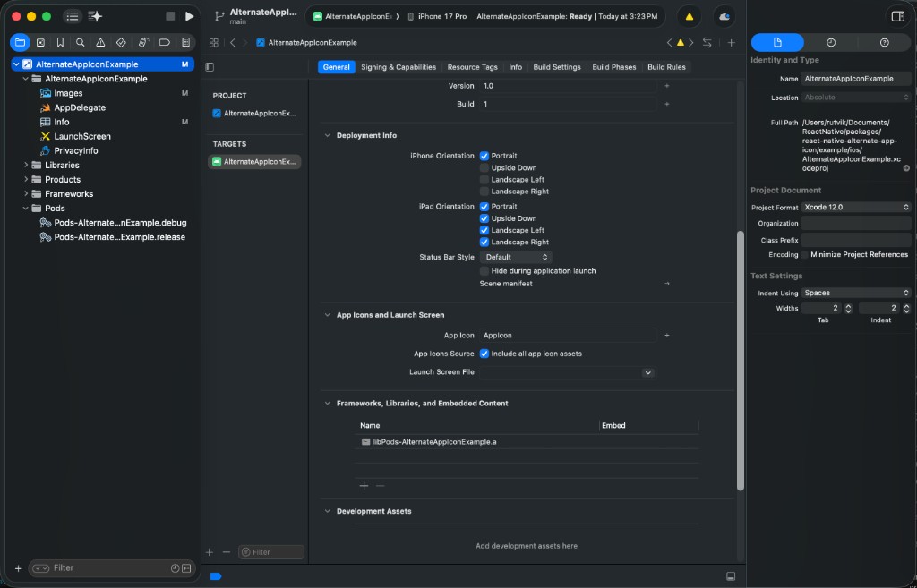
Task: Collapse App Icons and Launch Screen section
Action: click(328, 315)
